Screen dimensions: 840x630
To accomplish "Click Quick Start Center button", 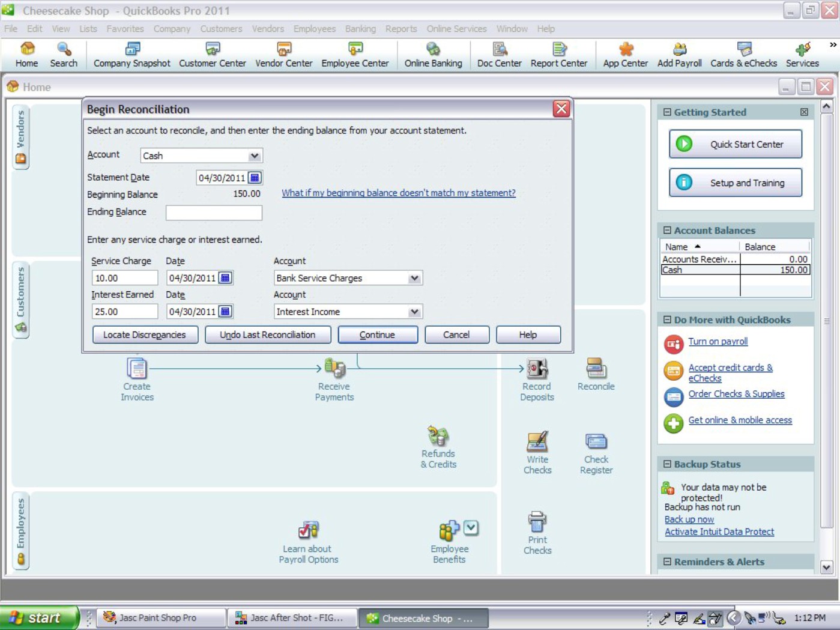I will tap(736, 144).
